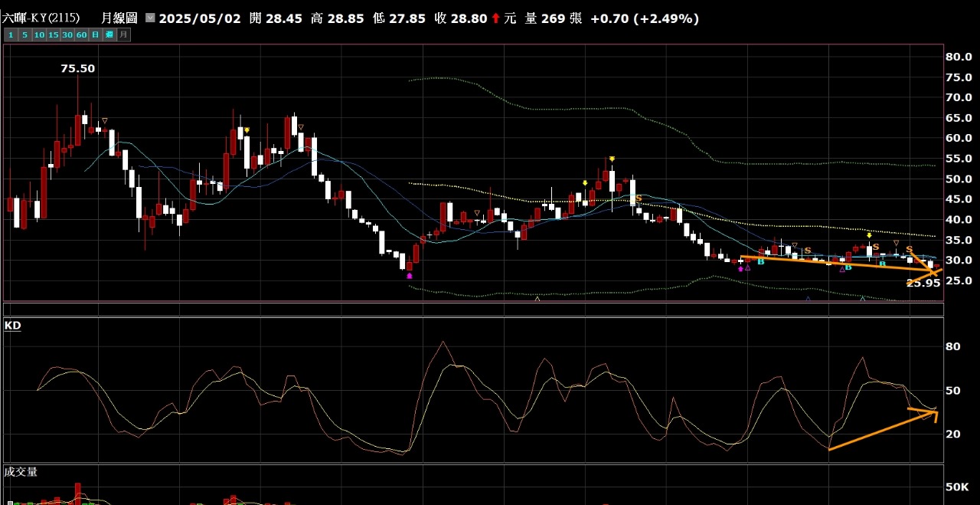This screenshot has height=505, width=980.
Task: Choose the 60-minute chart interval
Action: (82, 34)
